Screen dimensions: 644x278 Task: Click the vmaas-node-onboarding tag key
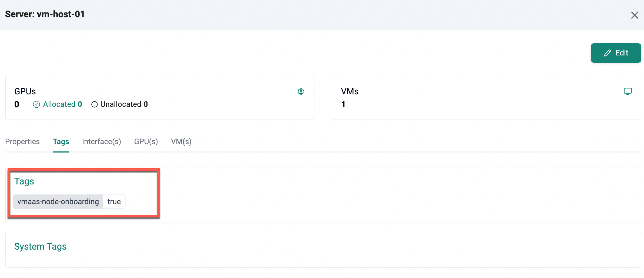(x=58, y=201)
